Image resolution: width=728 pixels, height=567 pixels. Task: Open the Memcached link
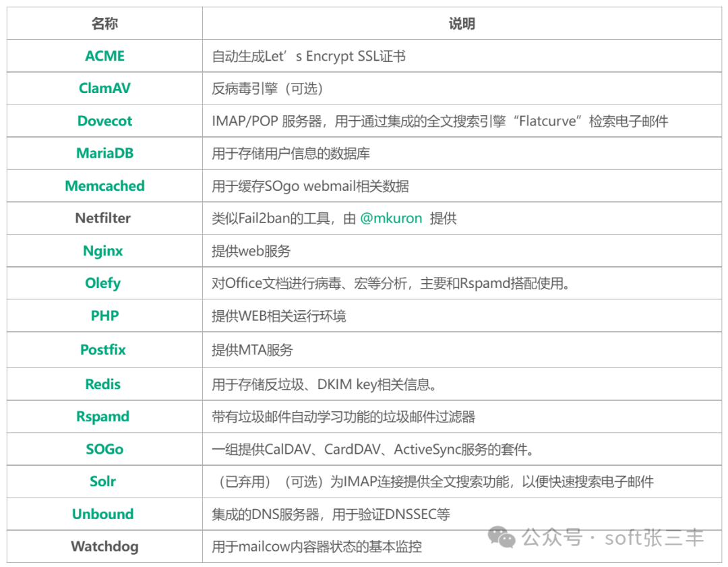point(104,186)
